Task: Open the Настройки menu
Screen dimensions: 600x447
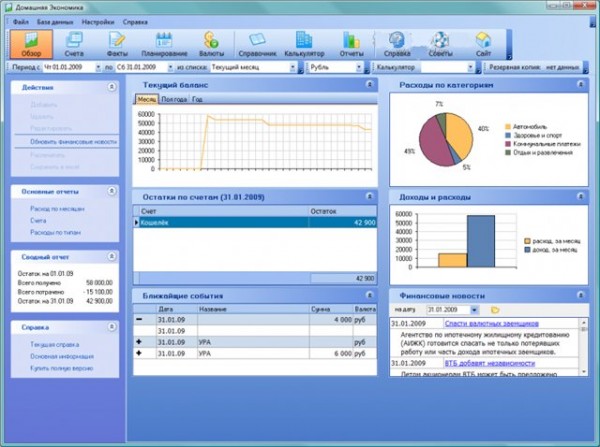Action: coord(98,22)
